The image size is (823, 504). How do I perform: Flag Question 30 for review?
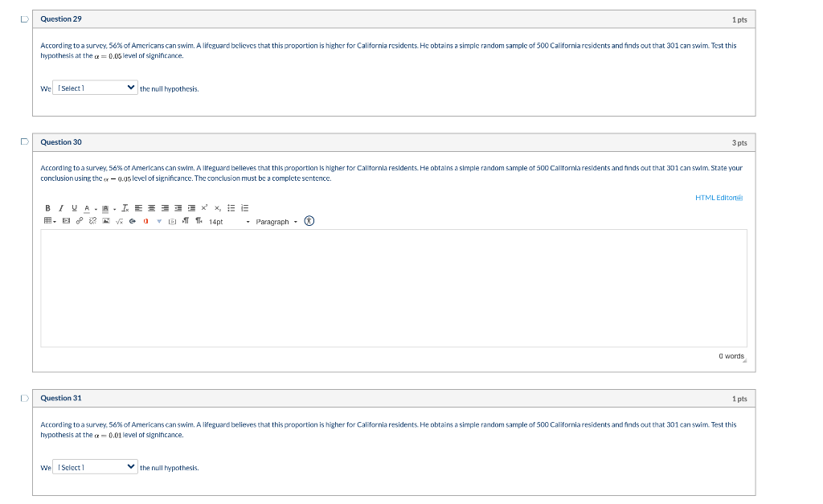point(24,141)
